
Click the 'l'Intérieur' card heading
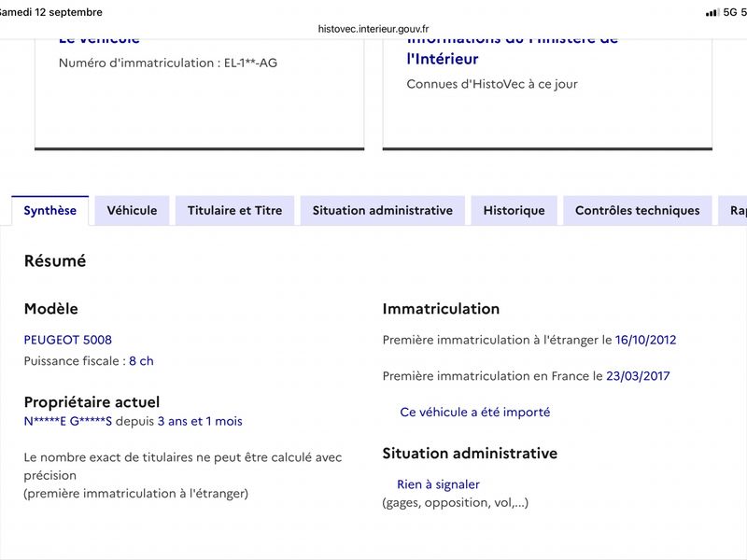(x=443, y=59)
